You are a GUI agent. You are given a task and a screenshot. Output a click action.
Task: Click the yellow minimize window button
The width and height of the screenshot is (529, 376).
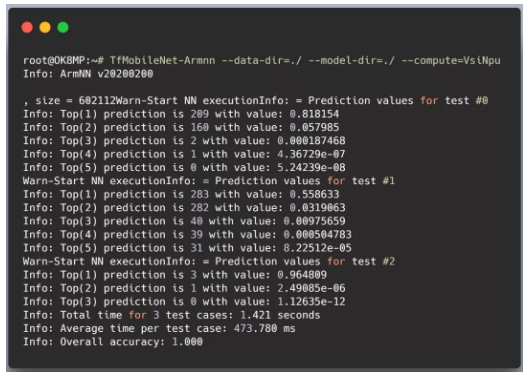45,27
